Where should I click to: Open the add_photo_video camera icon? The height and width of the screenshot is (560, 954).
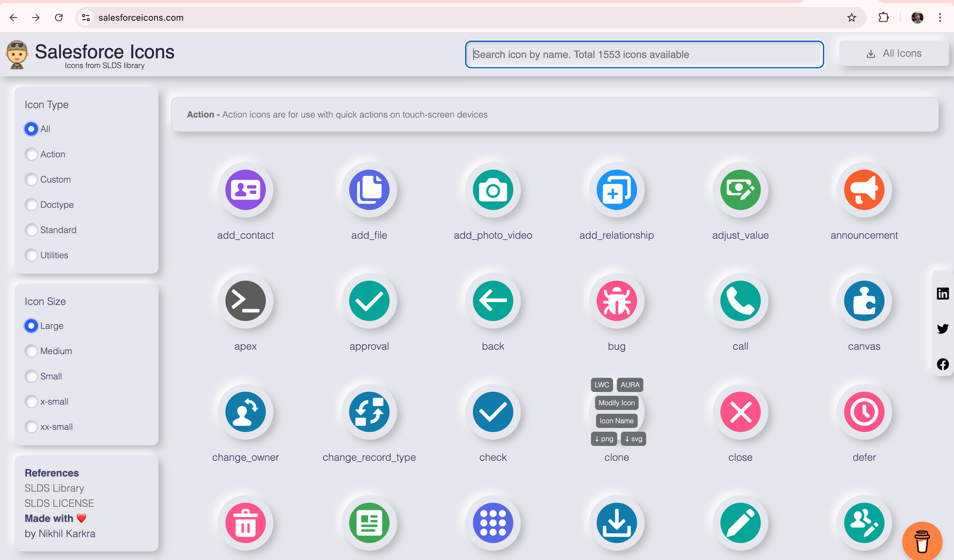pos(493,190)
